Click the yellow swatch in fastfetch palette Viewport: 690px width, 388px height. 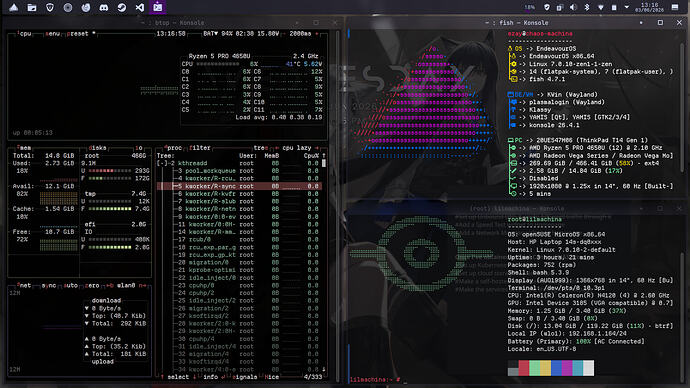(x=545, y=368)
